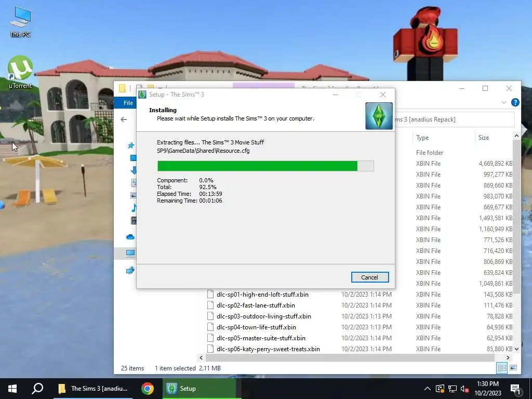Select dlc-sp06-katy-perry-sweet-treats.xbin file
This screenshot has height=399, width=532.
[268, 349]
